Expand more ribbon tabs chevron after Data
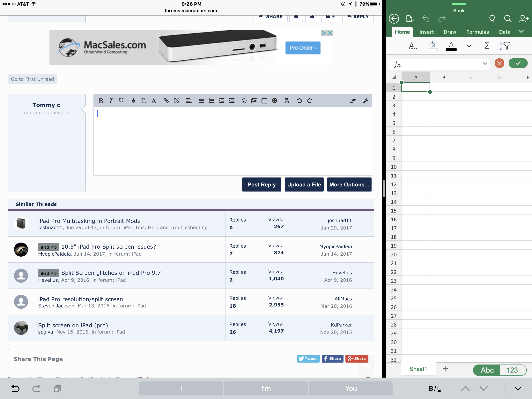The image size is (532, 399). tap(521, 31)
